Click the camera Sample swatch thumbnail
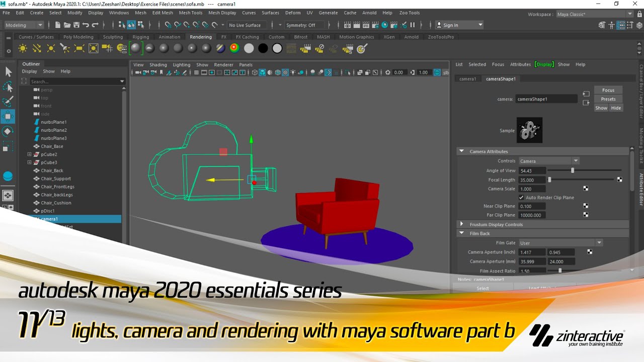Screen dimensions: 644x362 pyautogui.click(x=530, y=130)
